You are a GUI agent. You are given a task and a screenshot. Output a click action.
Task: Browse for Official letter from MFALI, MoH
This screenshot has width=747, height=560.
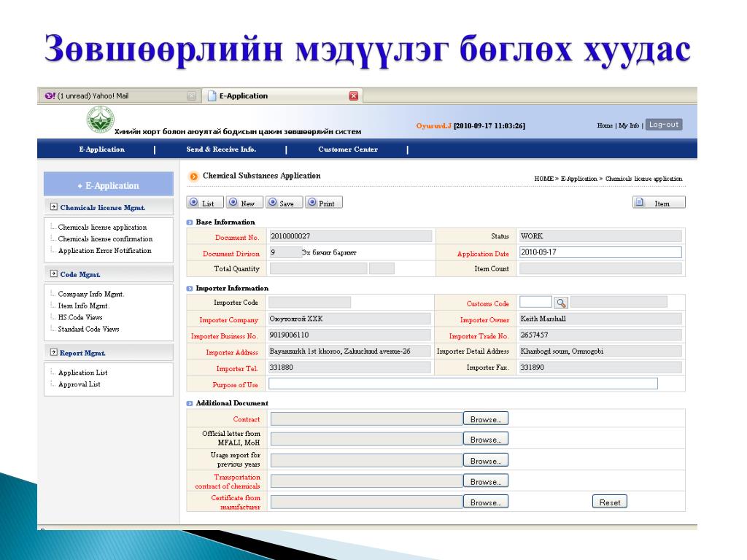[x=485, y=439]
